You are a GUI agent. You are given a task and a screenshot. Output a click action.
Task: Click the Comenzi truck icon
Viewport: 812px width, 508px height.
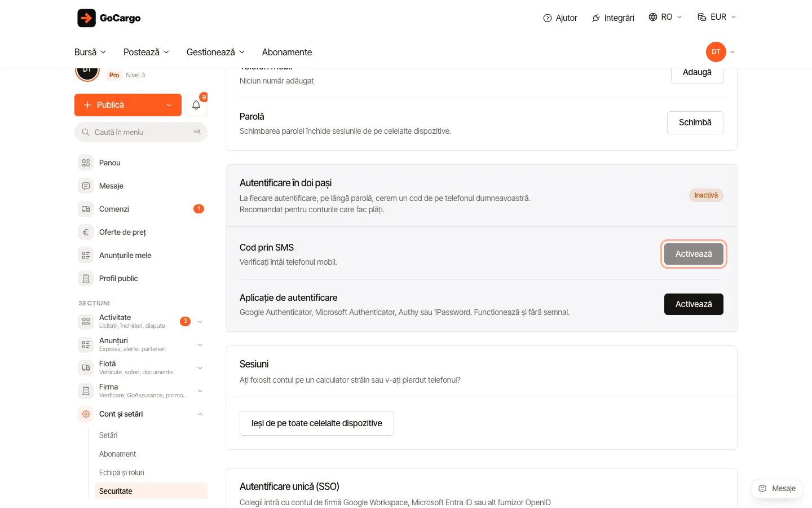[86, 209]
